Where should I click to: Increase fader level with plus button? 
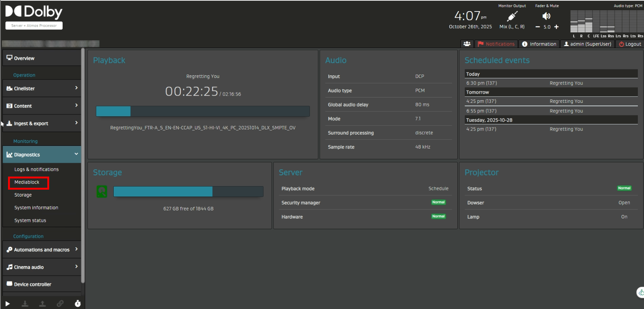coord(556,27)
